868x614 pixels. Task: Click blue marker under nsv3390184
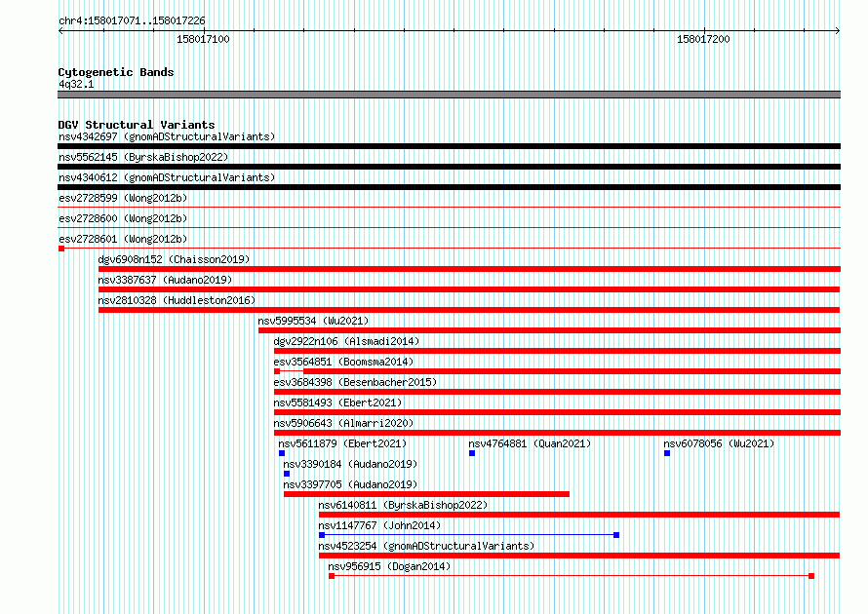[x=287, y=474]
